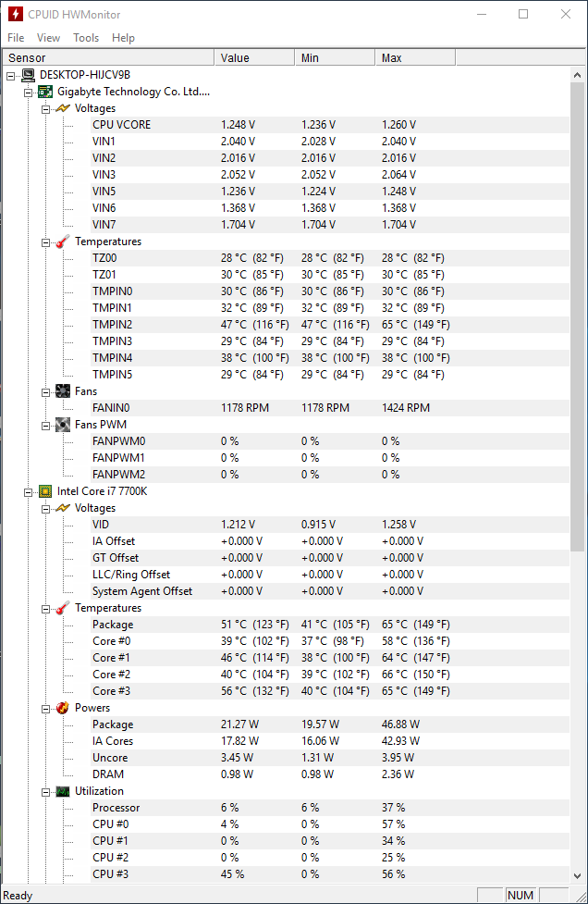Click the DESKTOP-HIJCV9B computer icon
The height and width of the screenshot is (904, 588).
click(x=28, y=75)
